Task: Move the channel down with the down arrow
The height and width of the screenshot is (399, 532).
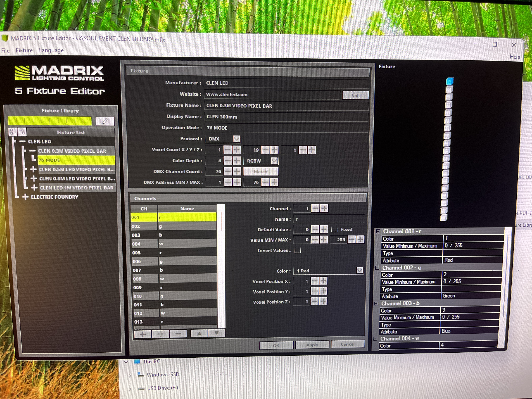Action: [x=217, y=333]
